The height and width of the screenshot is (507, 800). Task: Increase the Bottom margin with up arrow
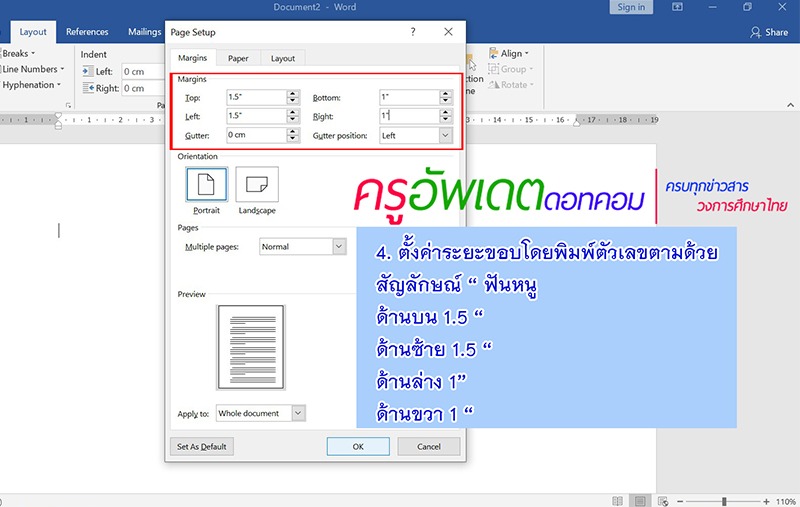pos(445,94)
